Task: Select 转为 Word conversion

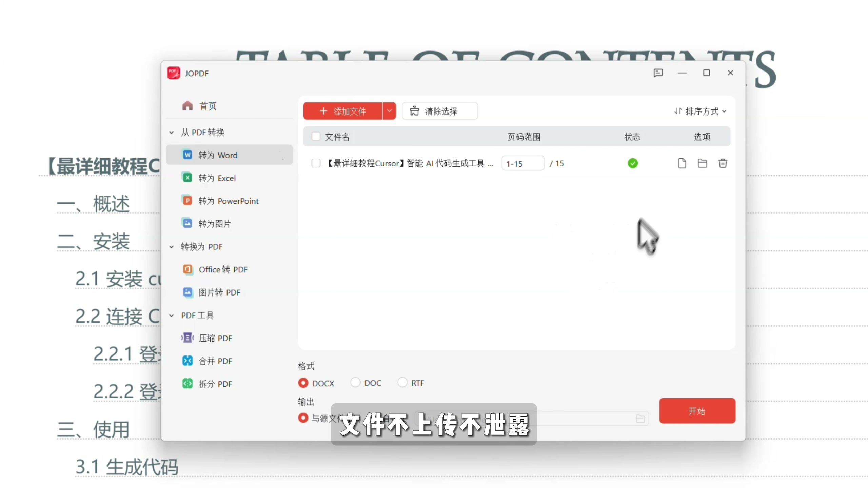Action: [229, 155]
